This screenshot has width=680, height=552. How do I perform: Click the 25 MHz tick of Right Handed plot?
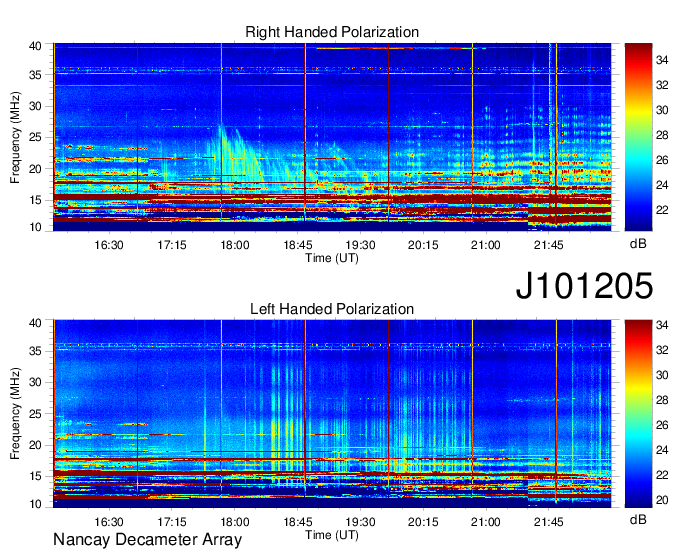(x=35, y=137)
